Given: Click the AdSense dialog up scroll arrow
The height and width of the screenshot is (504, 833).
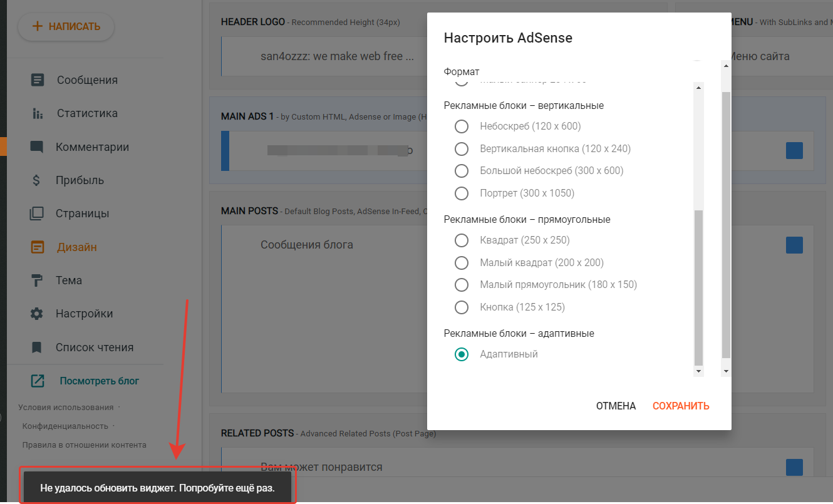Looking at the screenshot, I should tap(726, 66).
